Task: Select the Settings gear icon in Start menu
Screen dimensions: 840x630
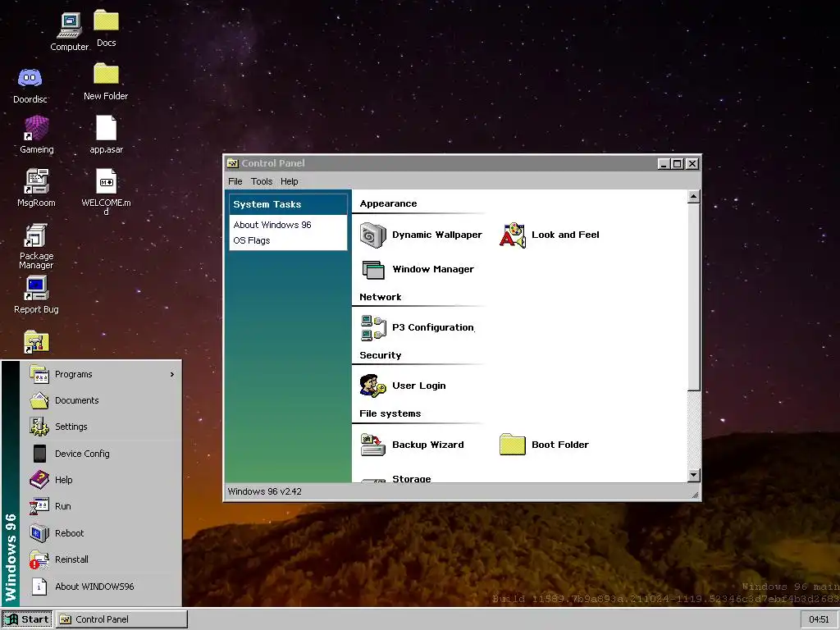Action: pyautogui.click(x=39, y=427)
